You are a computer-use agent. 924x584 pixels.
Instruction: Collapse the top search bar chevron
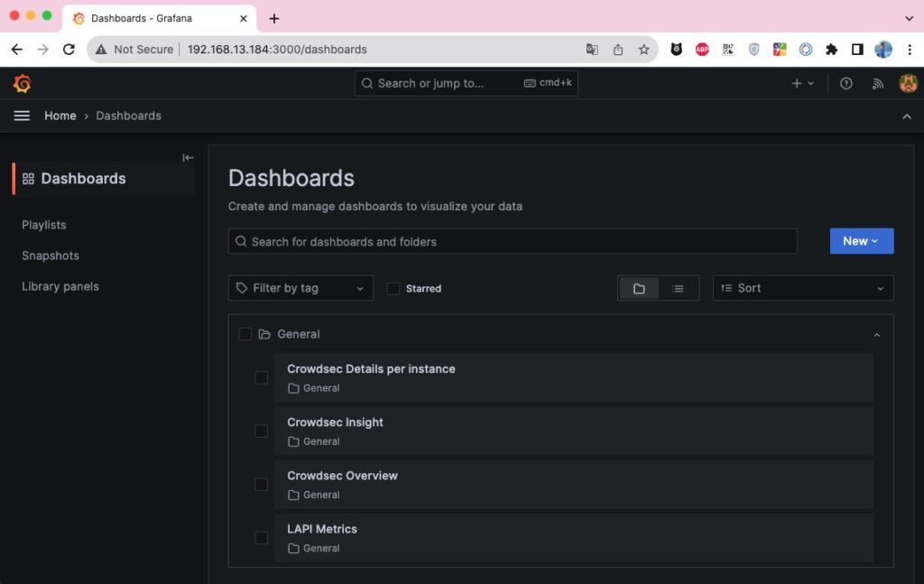point(906,116)
